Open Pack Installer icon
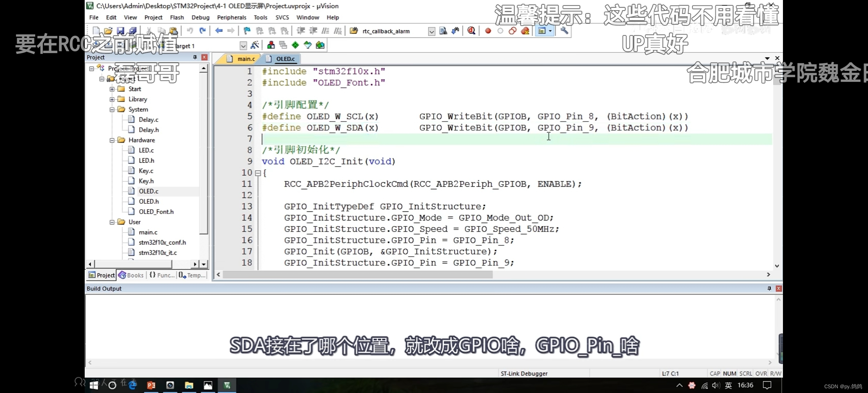868x393 pixels. coord(320,45)
